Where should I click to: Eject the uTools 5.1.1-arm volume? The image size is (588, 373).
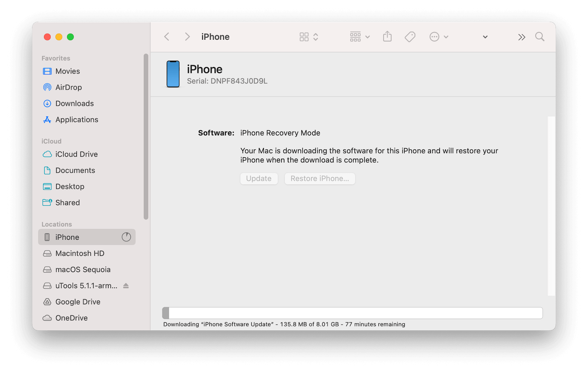[x=126, y=286]
